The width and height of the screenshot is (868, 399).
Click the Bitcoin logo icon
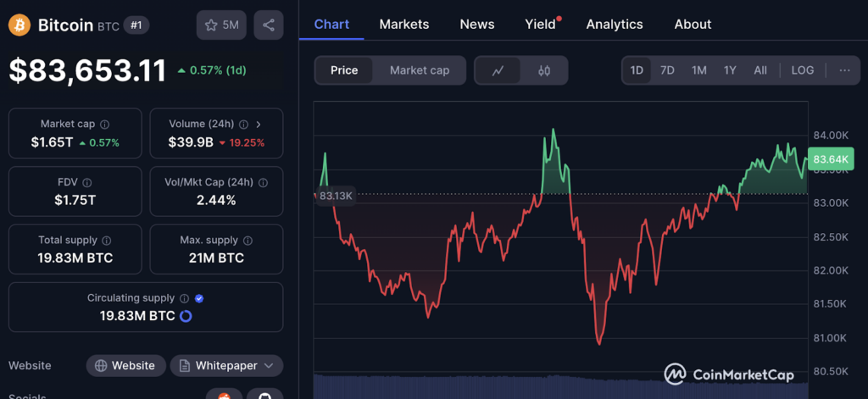coord(19,25)
